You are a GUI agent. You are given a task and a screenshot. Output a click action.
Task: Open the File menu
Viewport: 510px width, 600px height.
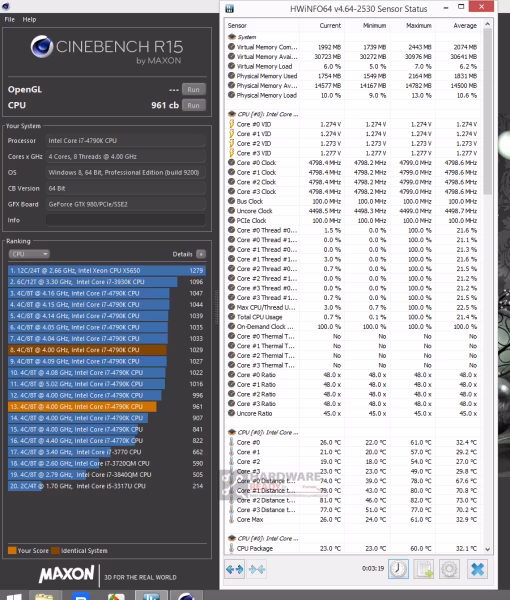click(x=10, y=20)
